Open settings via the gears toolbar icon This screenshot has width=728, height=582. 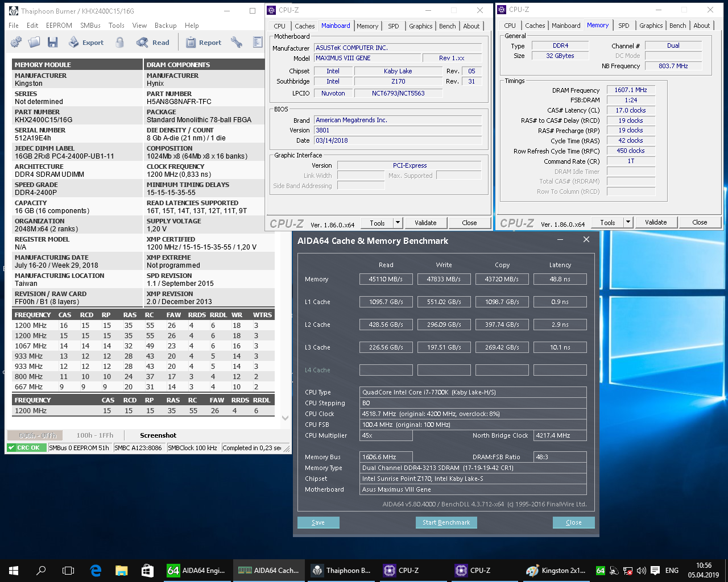tap(16, 43)
